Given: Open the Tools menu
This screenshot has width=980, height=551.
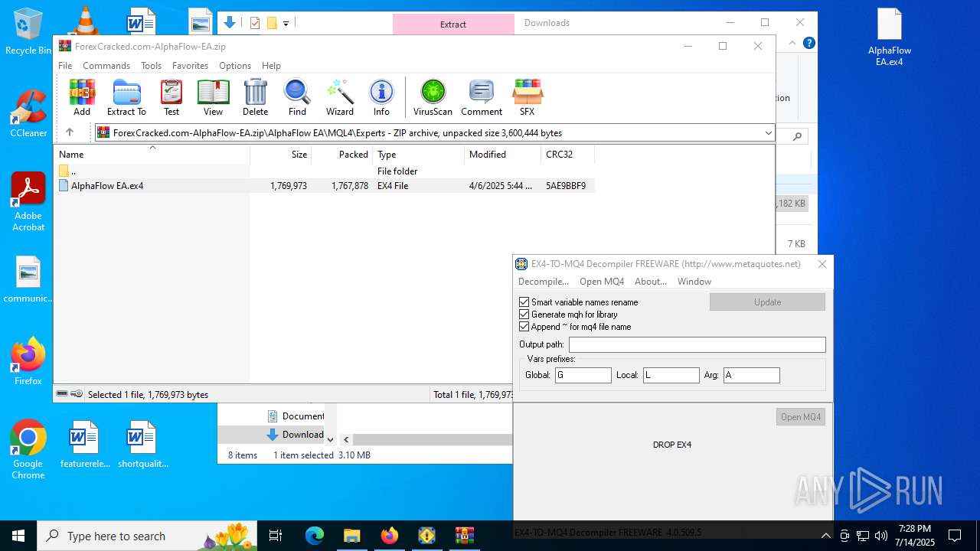Looking at the screenshot, I should pos(151,66).
